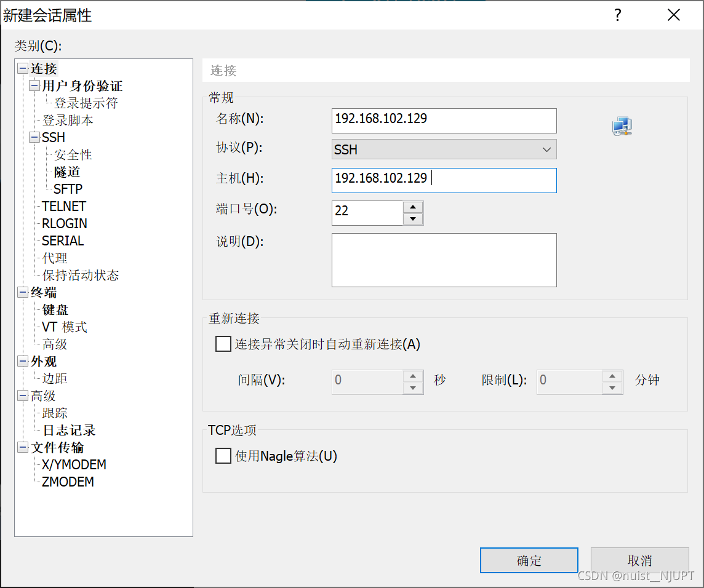Select the ZMODEM settings page

tap(66, 482)
